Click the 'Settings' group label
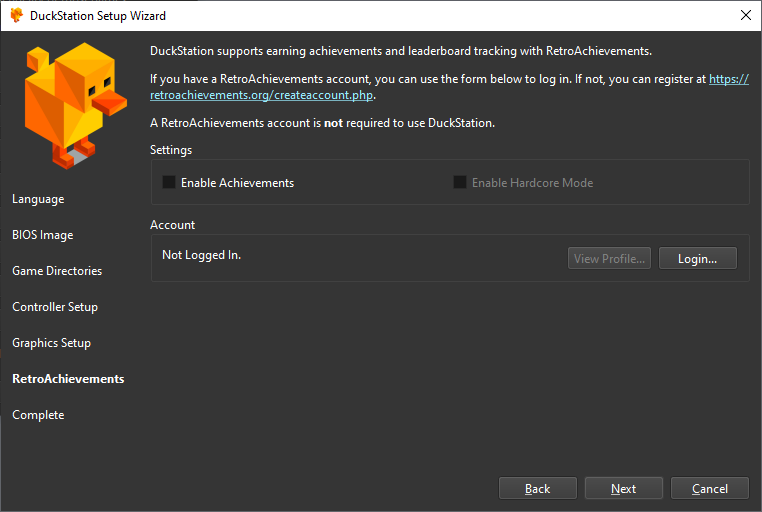 click(171, 150)
